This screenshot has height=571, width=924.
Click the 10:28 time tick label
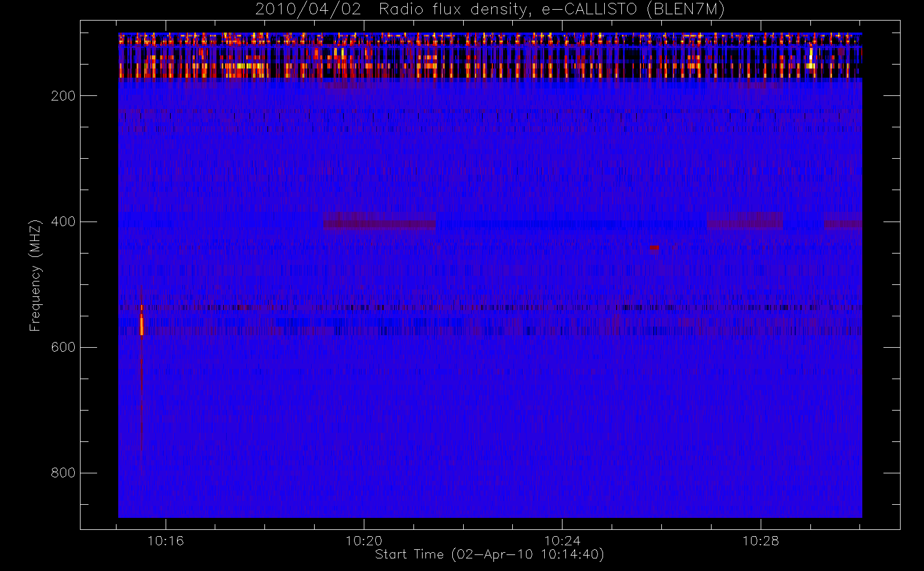pos(760,541)
